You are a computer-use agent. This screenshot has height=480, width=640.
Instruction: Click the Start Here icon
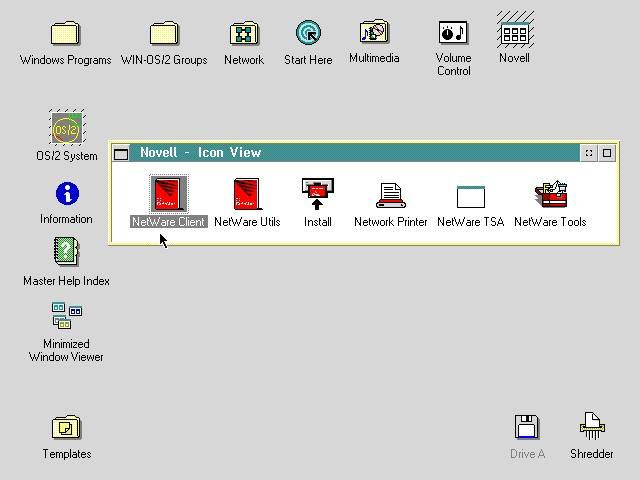(x=309, y=33)
